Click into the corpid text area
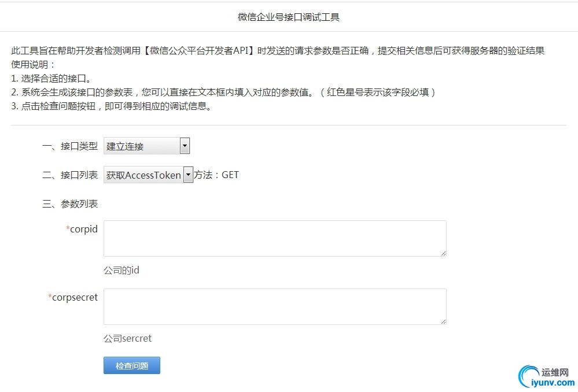The width and height of the screenshot is (578, 392). coord(275,238)
